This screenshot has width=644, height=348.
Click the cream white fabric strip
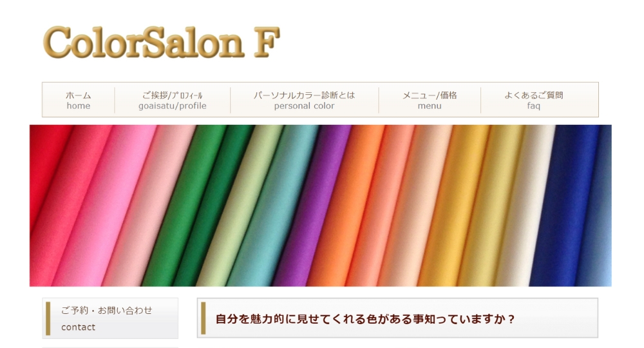[524, 206]
